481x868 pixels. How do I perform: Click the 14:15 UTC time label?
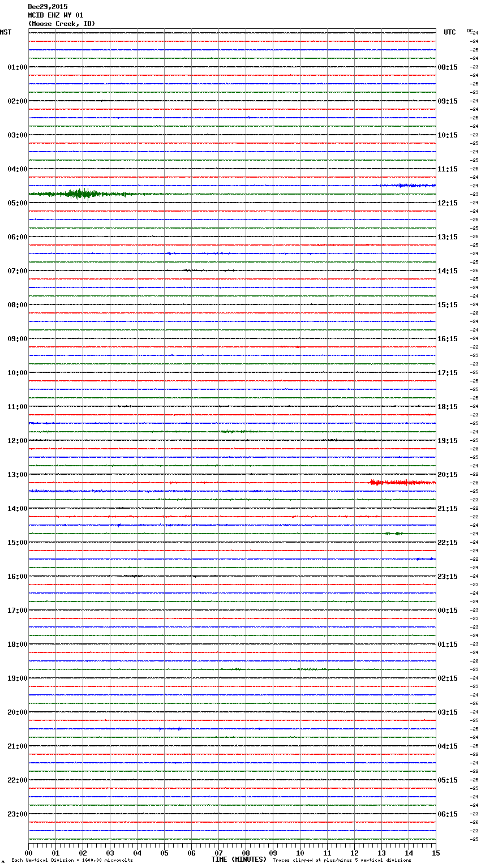point(448,271)
